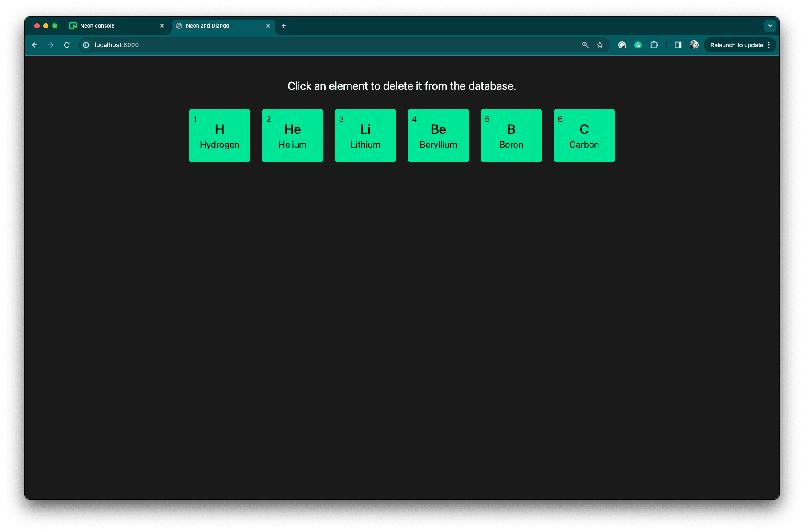Expand the tab search dropdown arrow
The image size is (804, 532).
[x=770, y=26]
